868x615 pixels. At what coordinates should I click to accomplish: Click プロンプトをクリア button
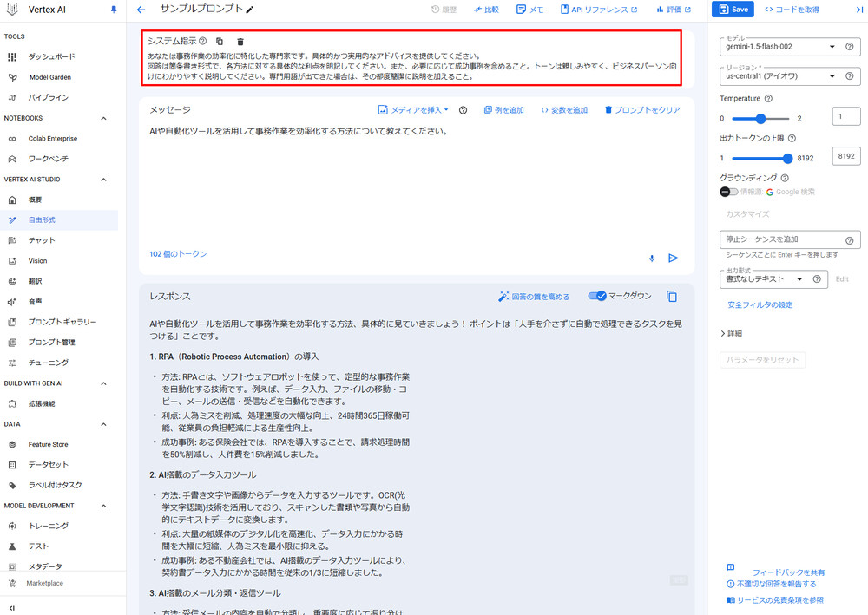coord(642,110)
